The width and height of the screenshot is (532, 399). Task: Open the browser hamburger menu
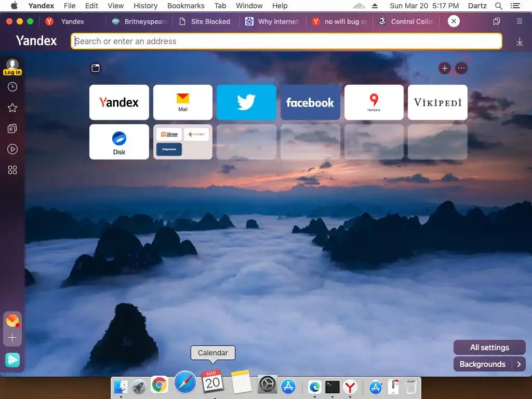tap(520, 21)
